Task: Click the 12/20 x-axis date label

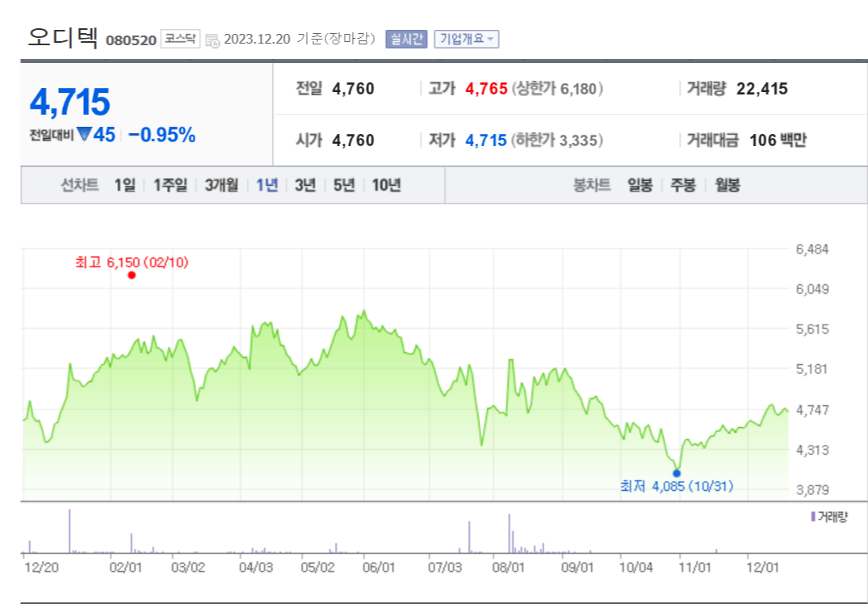Action: [41, 568]
